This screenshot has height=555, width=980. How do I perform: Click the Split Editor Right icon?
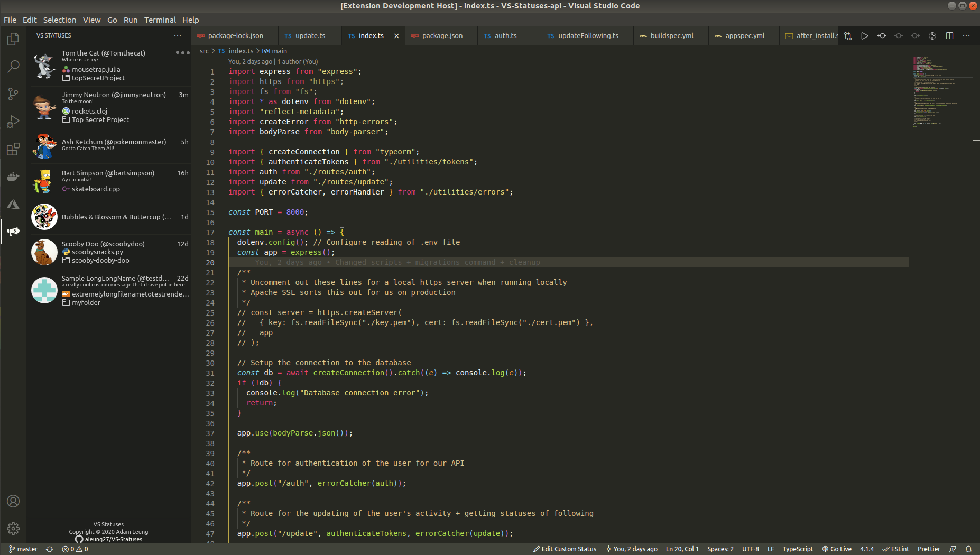pos(949,36)
